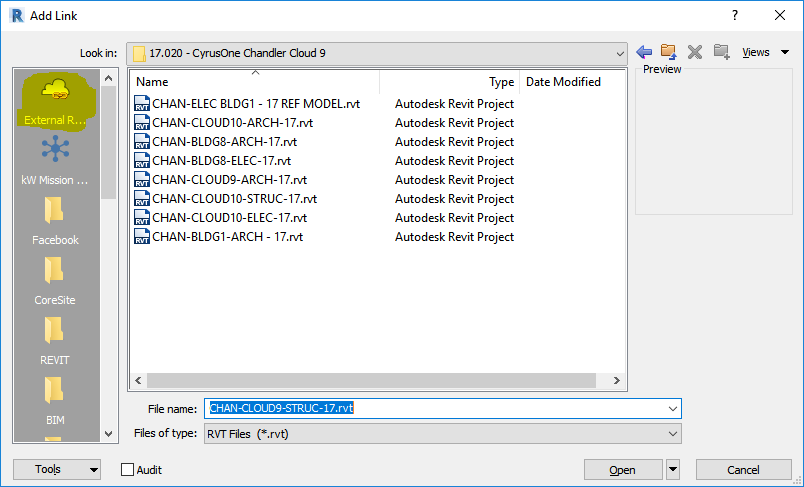
Task: Close the Add Link dialog
Action: point(780,15)
